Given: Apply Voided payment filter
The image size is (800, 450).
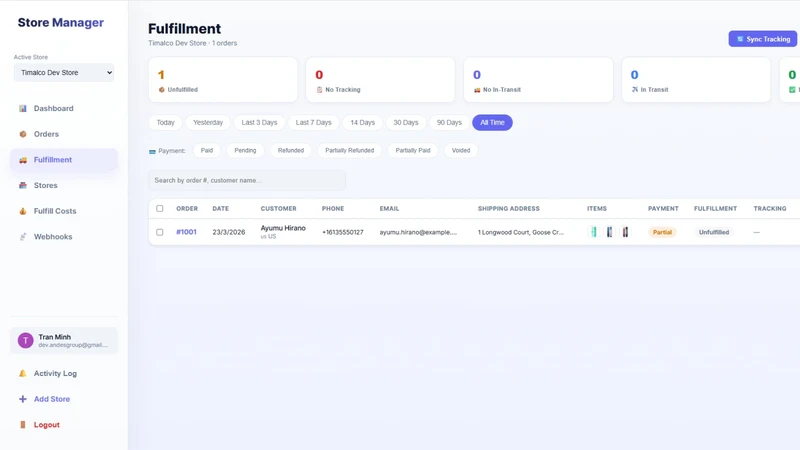Looking at the screenshot, I should pos(461,151).
